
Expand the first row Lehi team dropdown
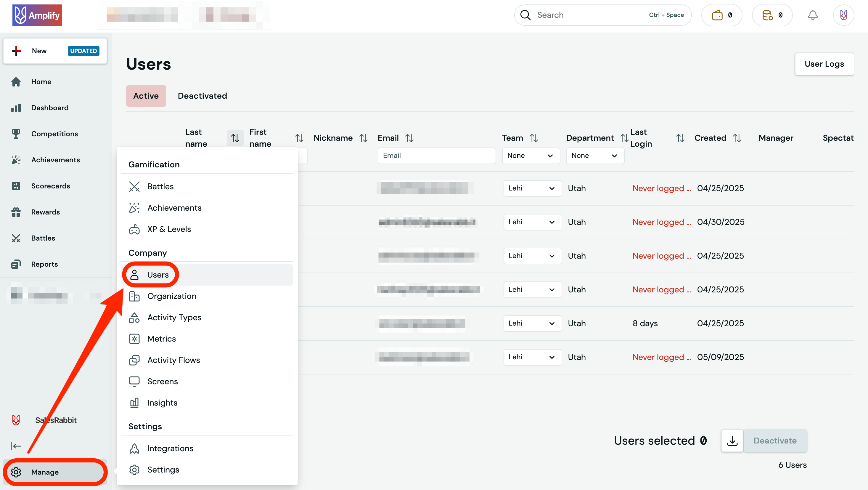click(532, 188)
